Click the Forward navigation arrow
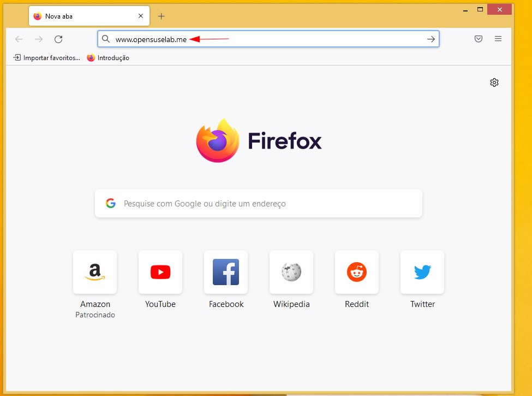Viewport: 532px width, 396px height. tap(39, 39)
